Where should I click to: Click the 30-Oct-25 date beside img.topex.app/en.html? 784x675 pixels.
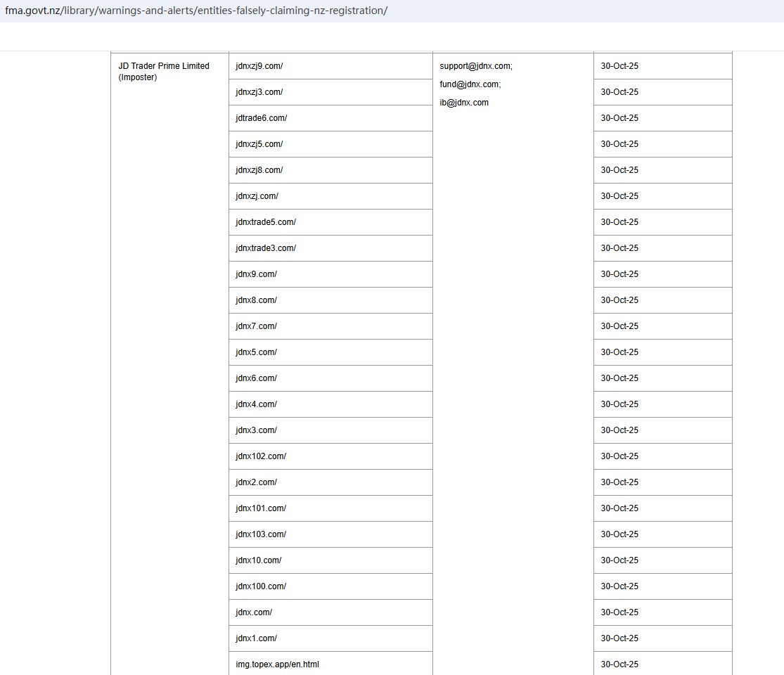[x=619, y=664]
